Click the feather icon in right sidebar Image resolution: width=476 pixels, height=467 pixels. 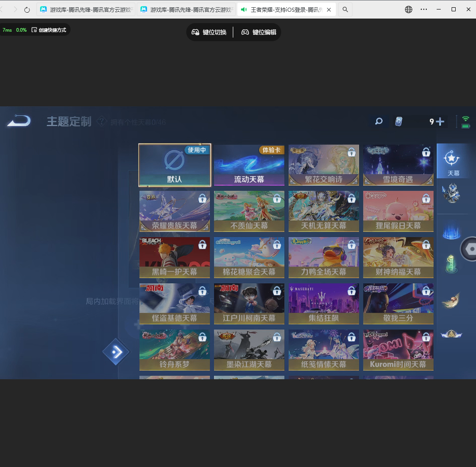(451, 300)
